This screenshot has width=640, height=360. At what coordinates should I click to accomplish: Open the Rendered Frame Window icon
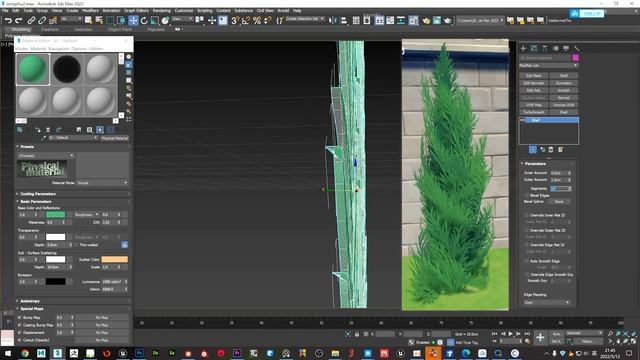point(437,20)
